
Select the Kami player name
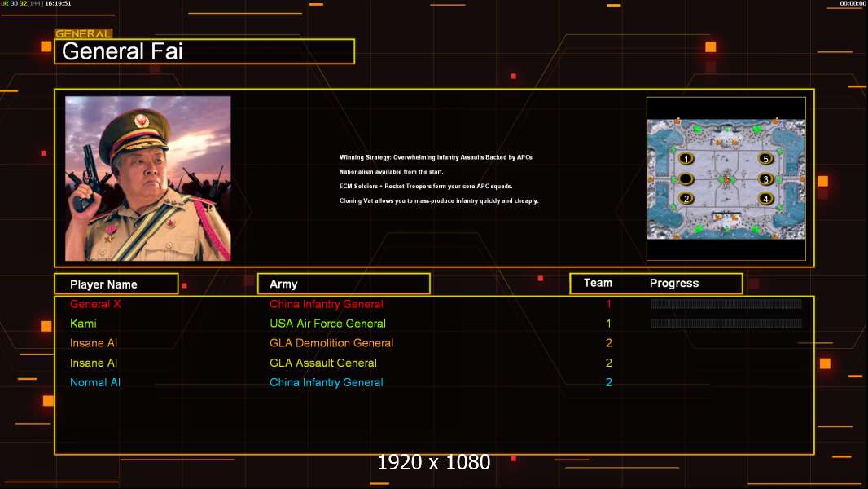point(83,324)
